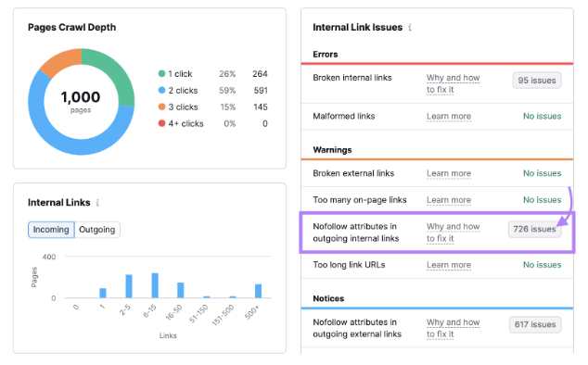Open info icon beside Internal Link Issues
The image size is (588, 365).
pos(410,28)
